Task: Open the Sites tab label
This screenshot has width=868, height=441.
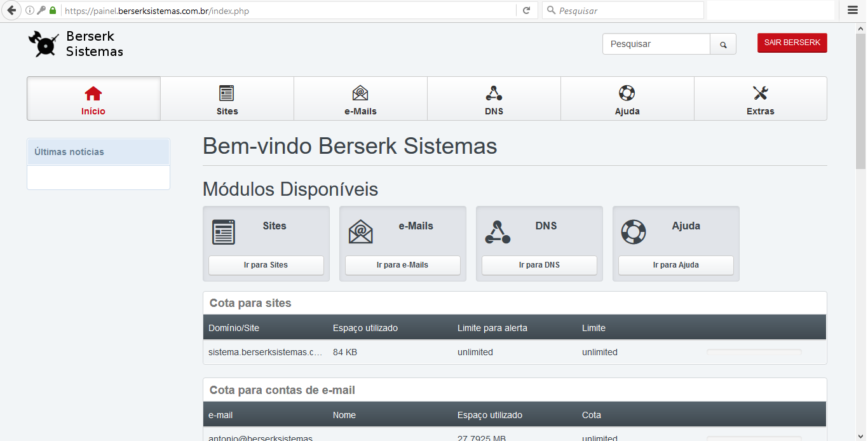Action: (x=227, y=111)
